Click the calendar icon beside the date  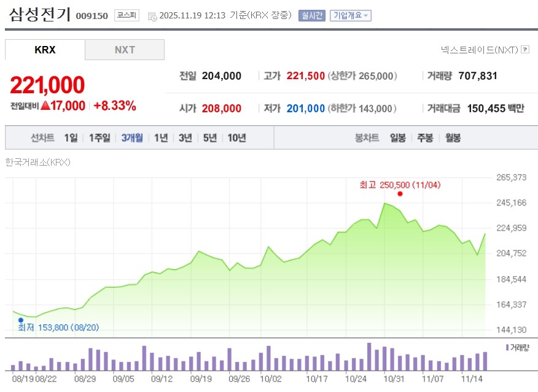pyautogui.click(x=152, y=16)
